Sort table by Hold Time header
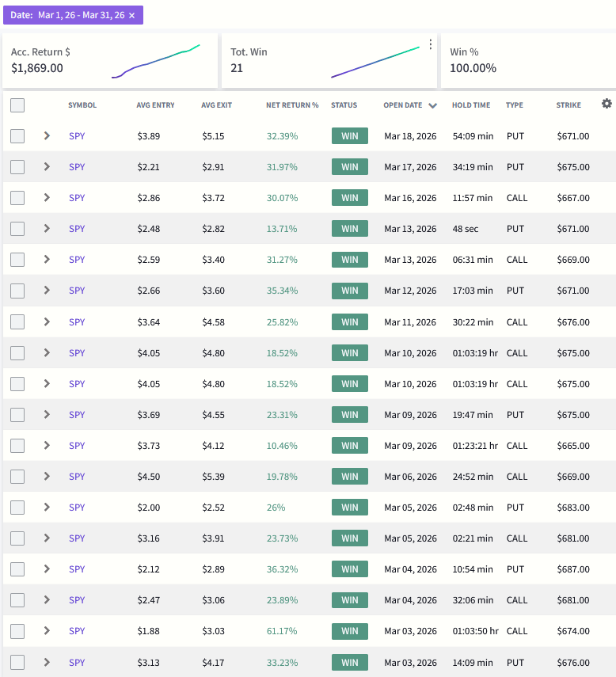Viewport: 616px width, 677px height. tap(470, 105)
